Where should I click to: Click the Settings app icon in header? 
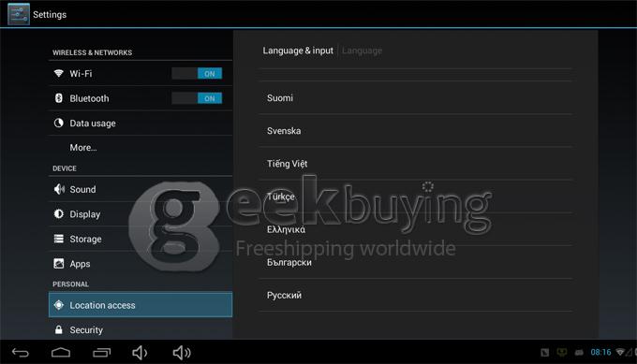pyautogui.click(x=19, y=14)
